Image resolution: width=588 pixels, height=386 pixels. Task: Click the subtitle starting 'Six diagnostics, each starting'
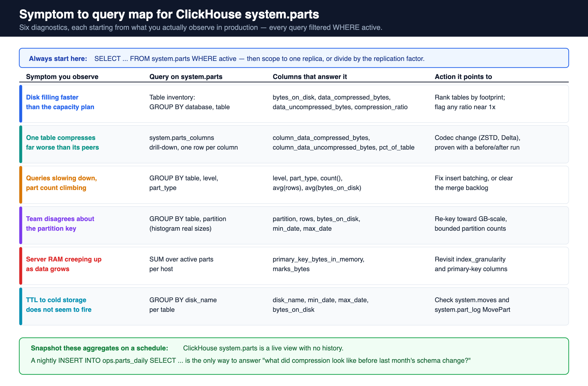click(201, 27)
